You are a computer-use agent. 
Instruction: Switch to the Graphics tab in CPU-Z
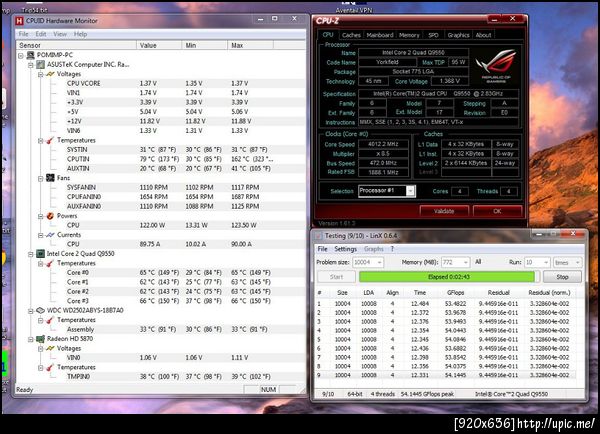click(458, 35)
